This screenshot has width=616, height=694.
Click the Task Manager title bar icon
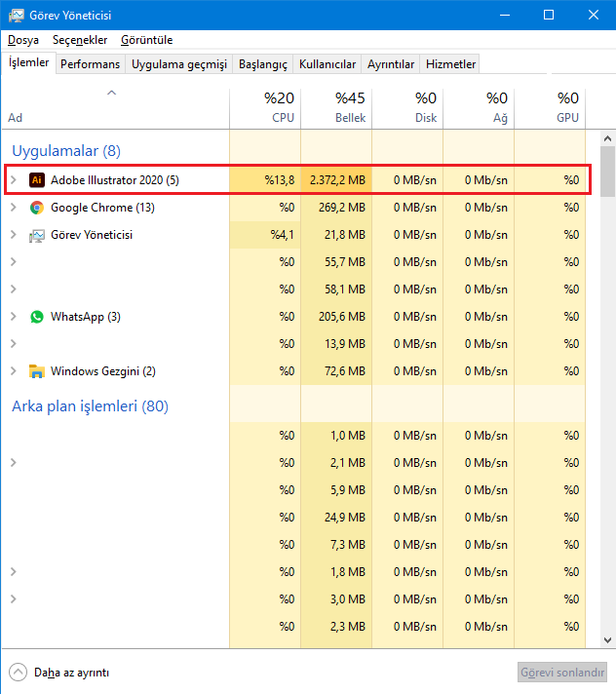click(17, 15)
